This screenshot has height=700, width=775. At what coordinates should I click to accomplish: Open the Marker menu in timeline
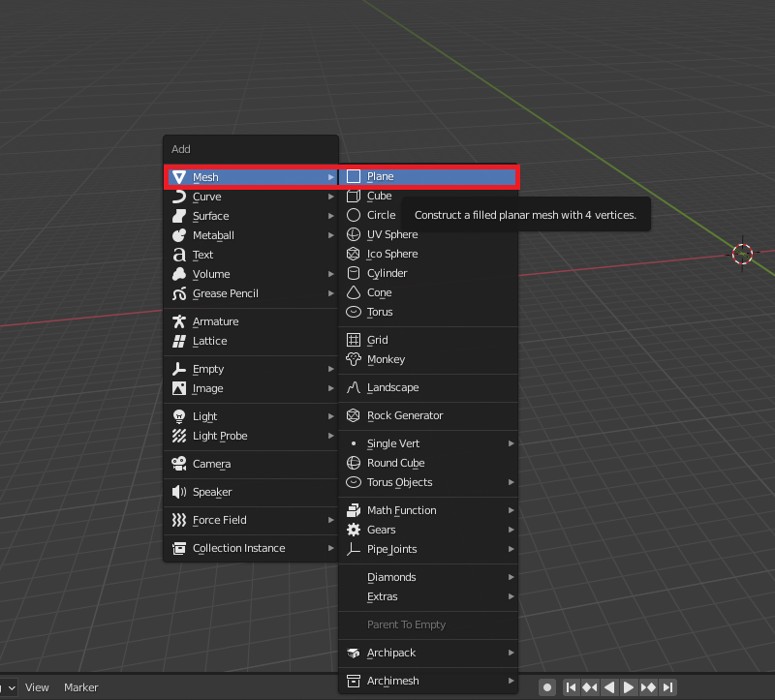pyautogui.click(x=81, y=687)
